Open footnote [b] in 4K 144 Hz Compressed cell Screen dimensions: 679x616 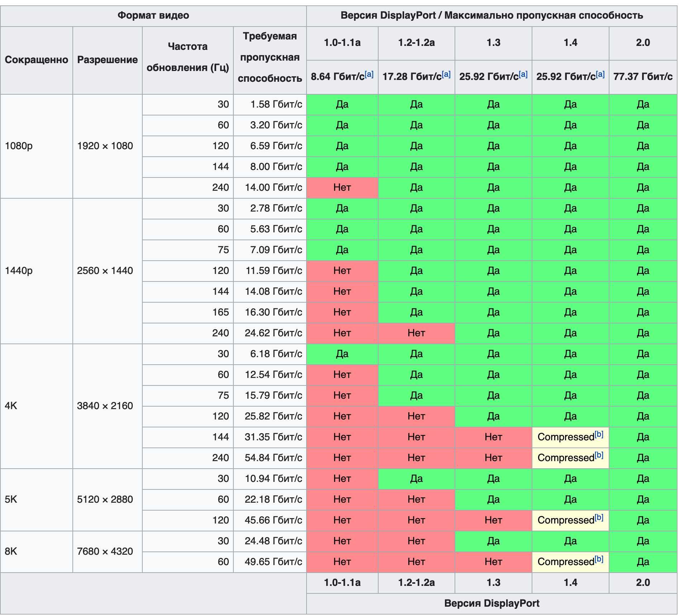[599, 435]
